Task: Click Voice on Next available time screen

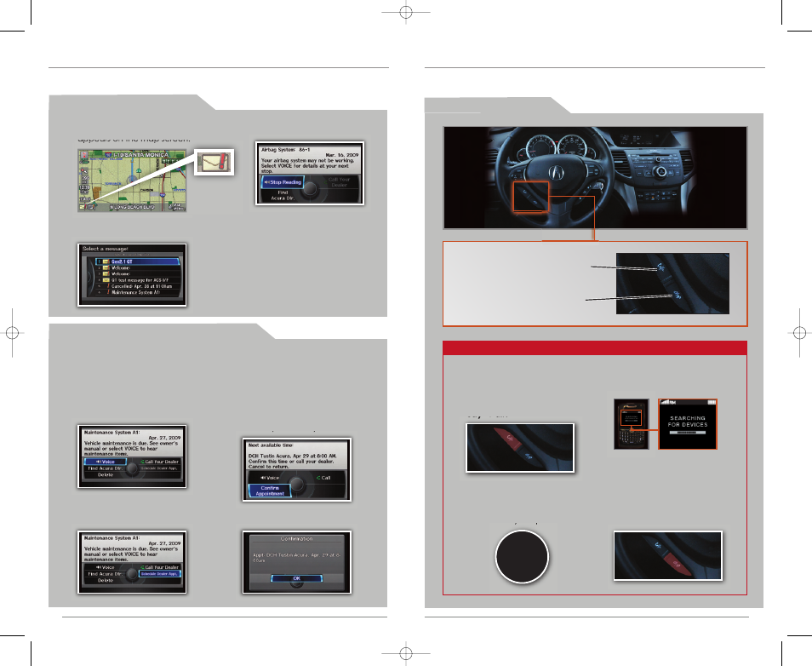Action: click(270, 478)
